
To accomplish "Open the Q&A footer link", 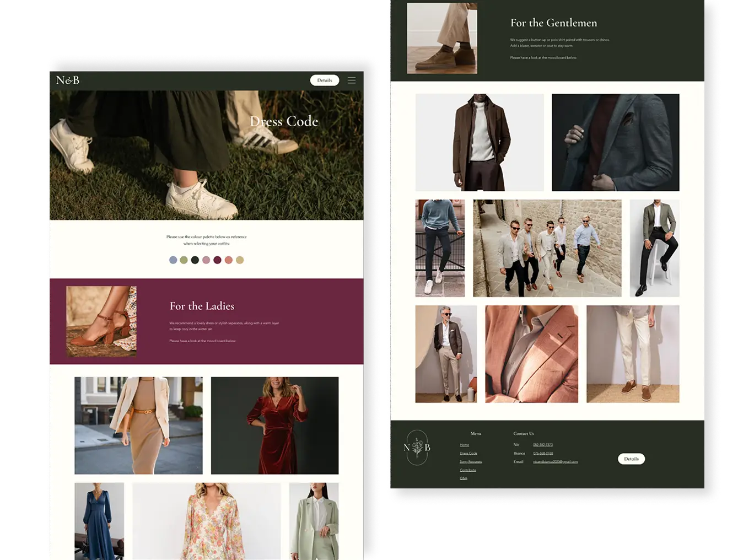I will (x=464, y=478).
